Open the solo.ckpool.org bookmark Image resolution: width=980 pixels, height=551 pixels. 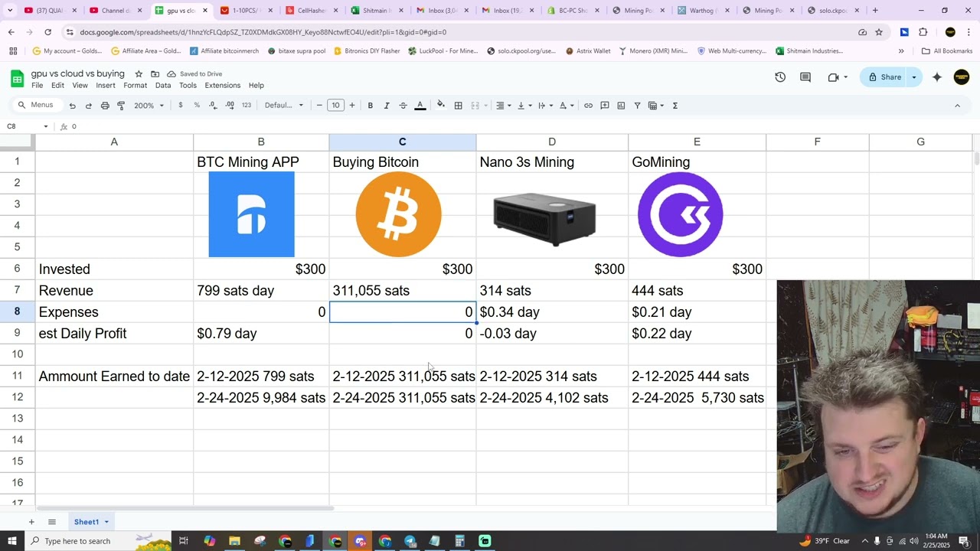[521, 51]
